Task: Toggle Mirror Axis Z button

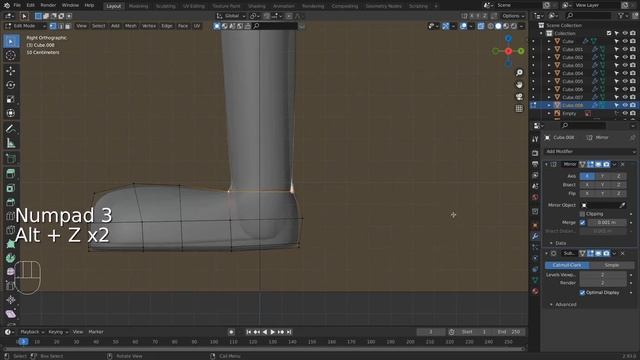Action: coord(618,176)
